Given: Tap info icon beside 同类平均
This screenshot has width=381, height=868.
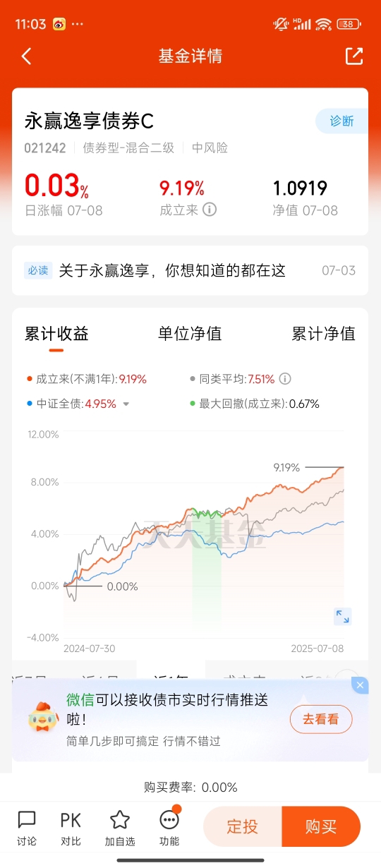Looking at the screenshot, I should tap(285, 379).
